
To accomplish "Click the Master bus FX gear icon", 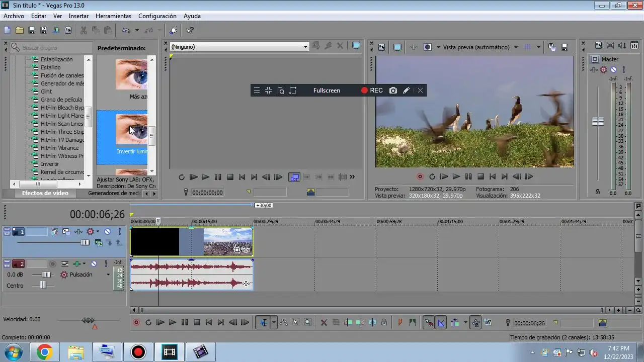I will [604, 70].
